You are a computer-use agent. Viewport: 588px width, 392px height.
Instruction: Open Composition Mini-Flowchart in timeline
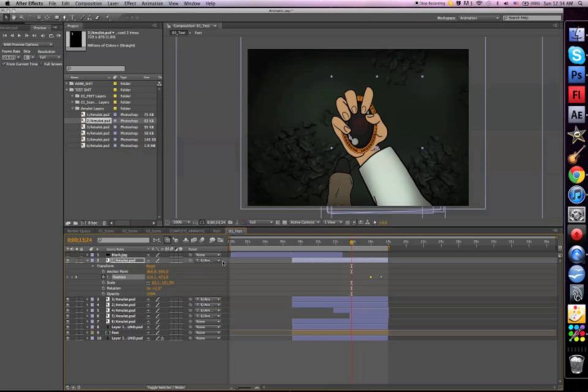[x=157, y=240]
